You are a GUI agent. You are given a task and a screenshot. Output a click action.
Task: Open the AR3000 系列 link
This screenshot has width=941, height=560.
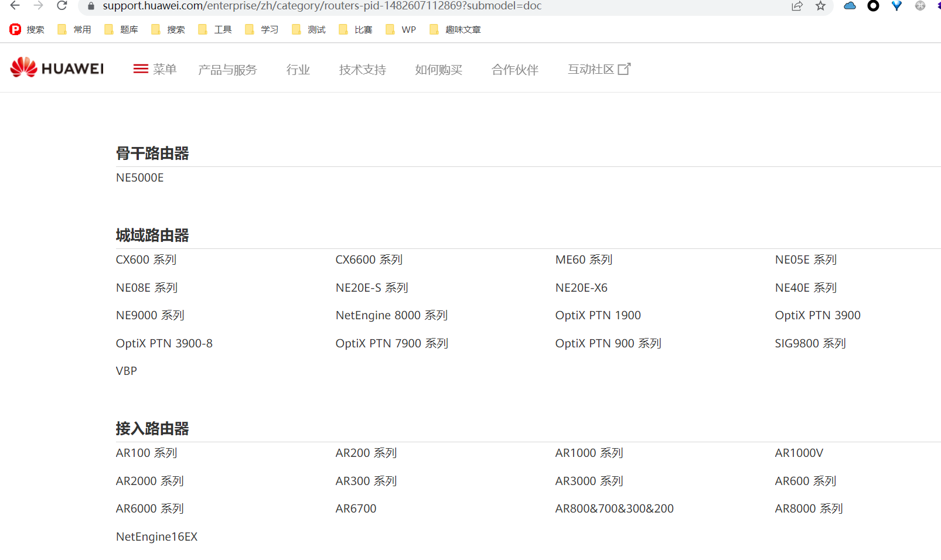click(589, 481)
